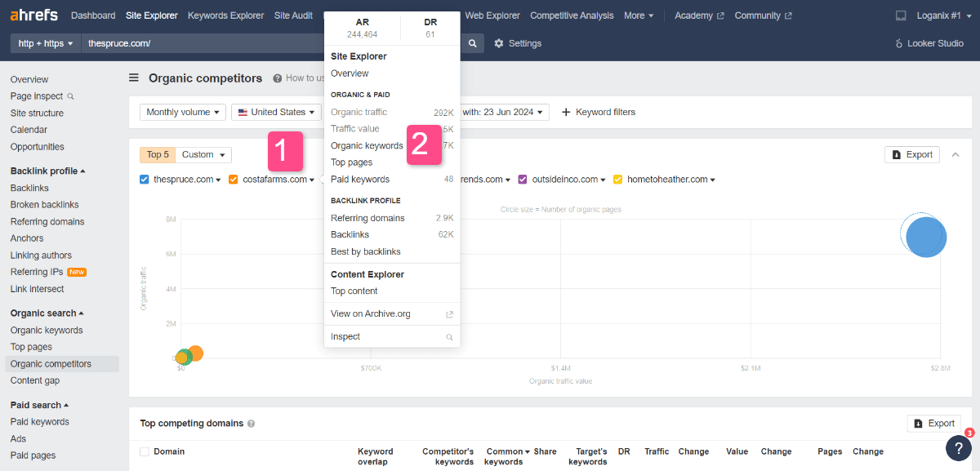Toggle the sidebar with the hamburger icon
Image resolution: width=980 pixels, height=471 pixels.
134,78
